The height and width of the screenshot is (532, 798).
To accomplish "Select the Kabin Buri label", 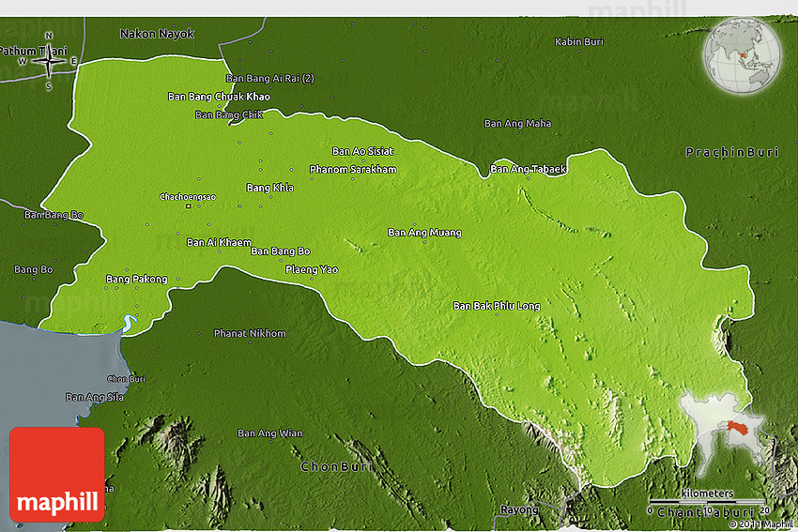I will (579, 41).
